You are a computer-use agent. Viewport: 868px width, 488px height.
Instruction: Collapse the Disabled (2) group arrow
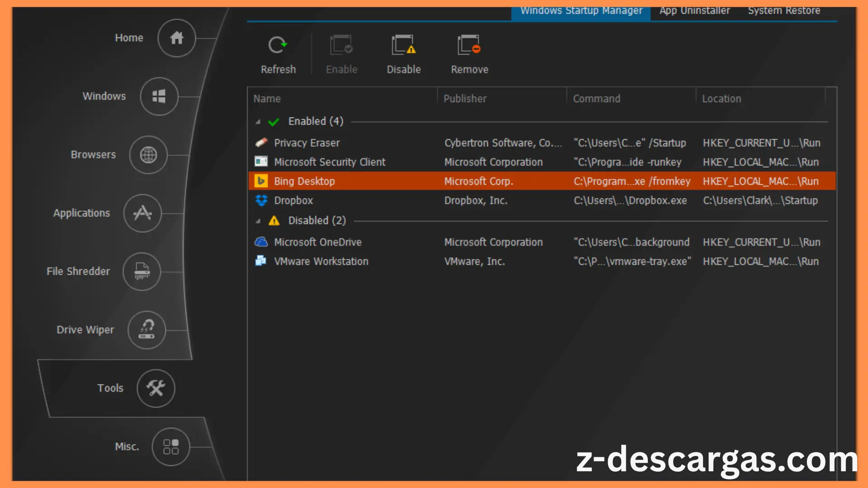click(x=258, y=221)
